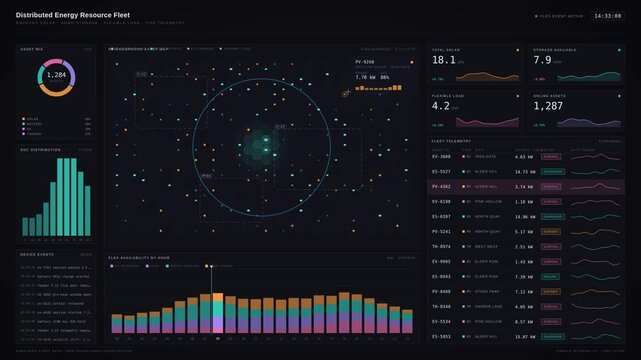Click the type dot in the TH-8348 row
Image resolution: width=641 pixels, height=360 pixels.
(464, 306)
